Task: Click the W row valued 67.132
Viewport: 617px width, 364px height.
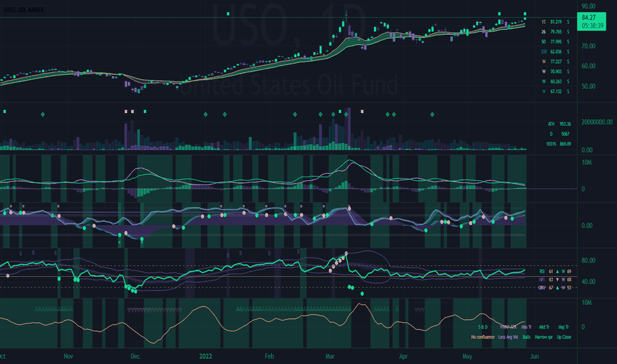Action: (555, 91)
